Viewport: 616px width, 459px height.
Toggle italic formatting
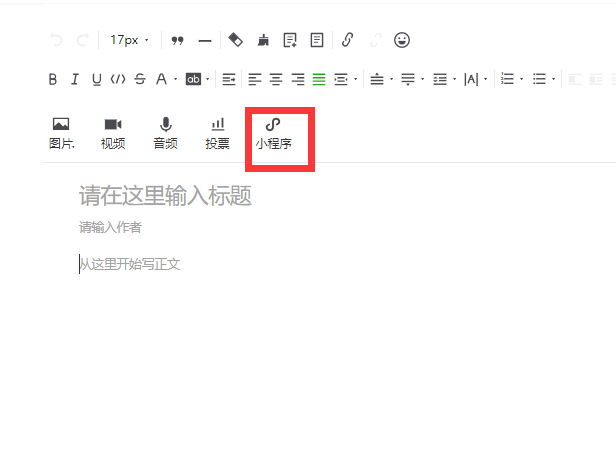[x=75, y=79]
